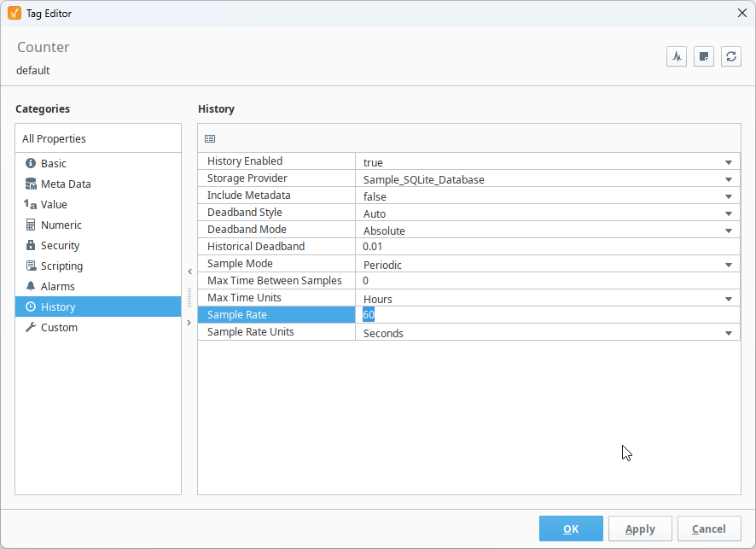
Task: Click the panel splitter drag handle
Action: (189, 297)
